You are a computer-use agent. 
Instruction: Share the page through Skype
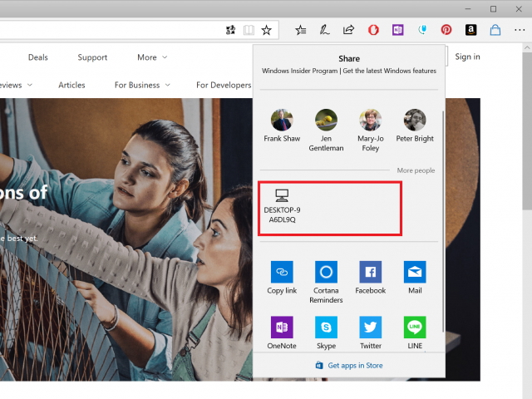(x=326, y=332)
